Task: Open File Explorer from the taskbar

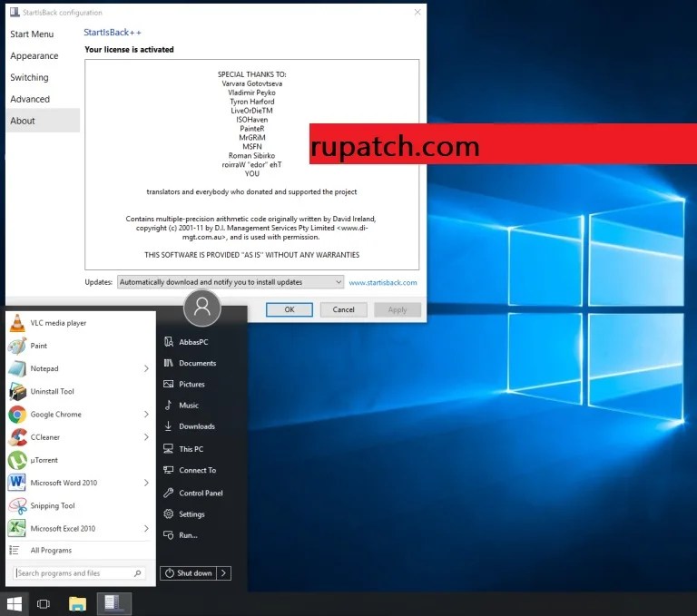Action: 77,604
